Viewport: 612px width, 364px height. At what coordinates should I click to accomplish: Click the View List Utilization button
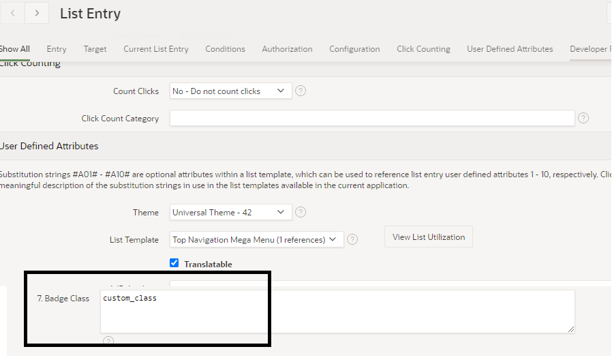pyautogui.click(x=429, y=237)
